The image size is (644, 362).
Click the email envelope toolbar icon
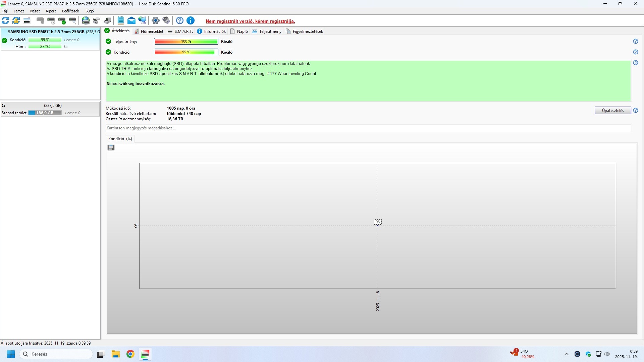(x=131, y=21)
